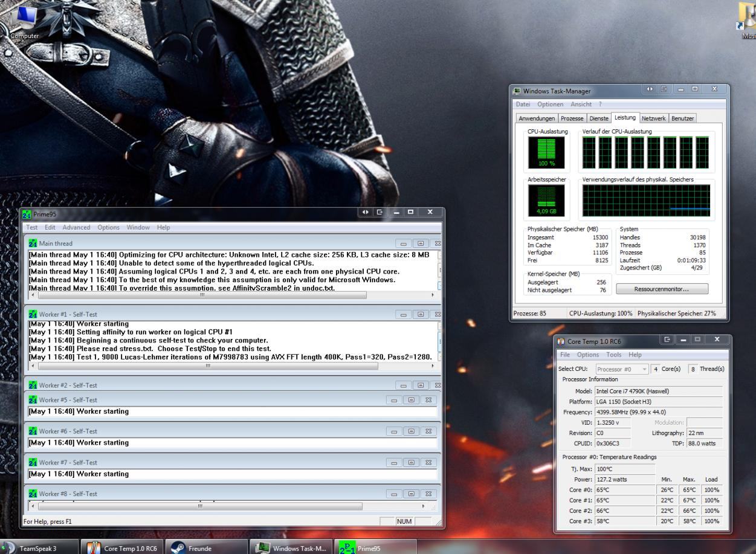Open Task-Manager Datei menu
The width and height of the screenshot is (756, 554).
coord(523,105)
